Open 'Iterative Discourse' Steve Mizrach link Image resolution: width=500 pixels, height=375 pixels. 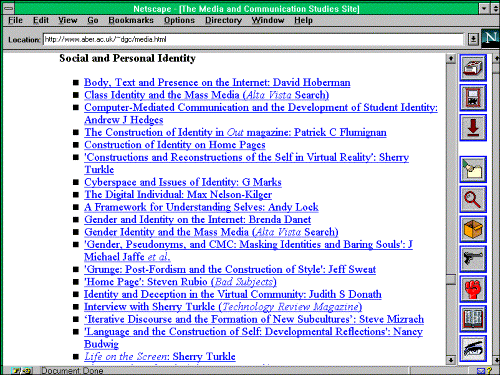pos(254,319)
